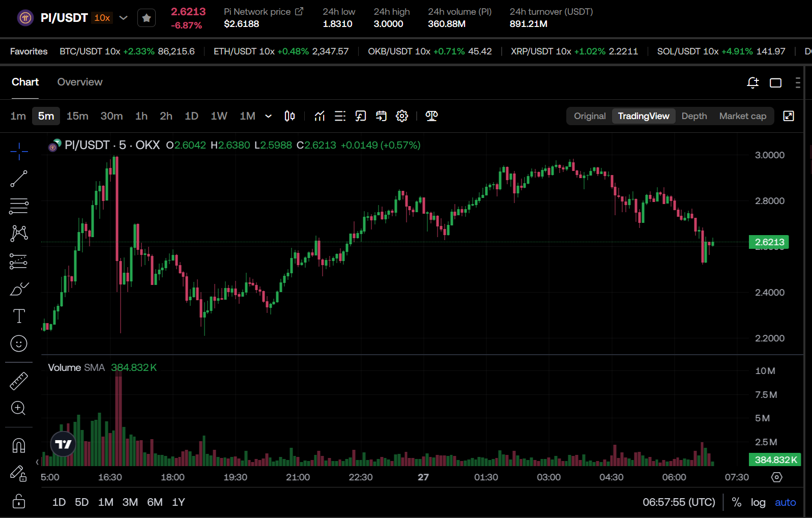Set timeframe to 15m
Viewport: 812px width, 518px height.
[x=77, y=116]
